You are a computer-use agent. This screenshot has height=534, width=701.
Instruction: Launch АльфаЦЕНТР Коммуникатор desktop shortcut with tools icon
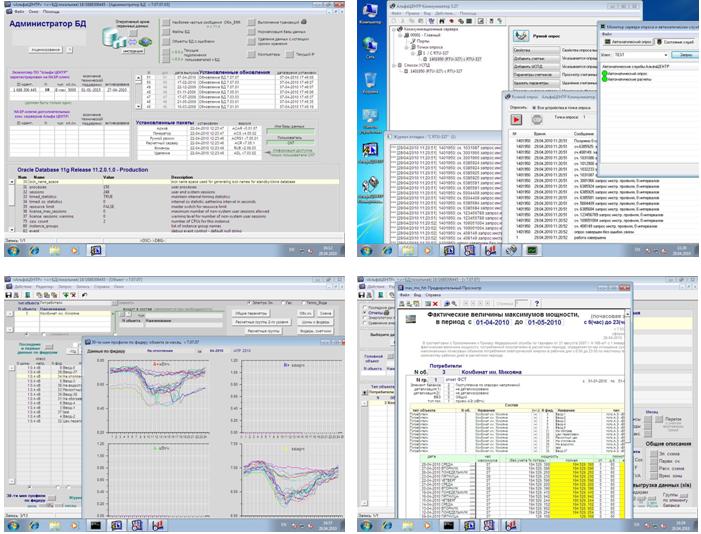371,187
